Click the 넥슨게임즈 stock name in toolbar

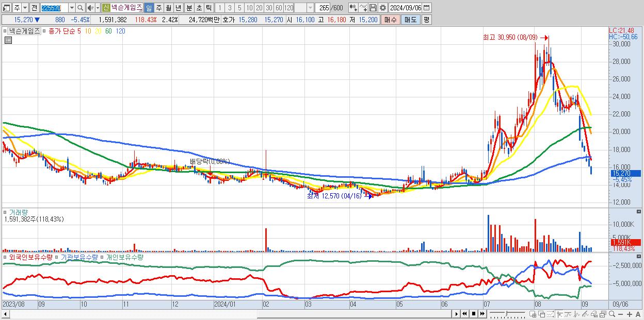(126, 8)
